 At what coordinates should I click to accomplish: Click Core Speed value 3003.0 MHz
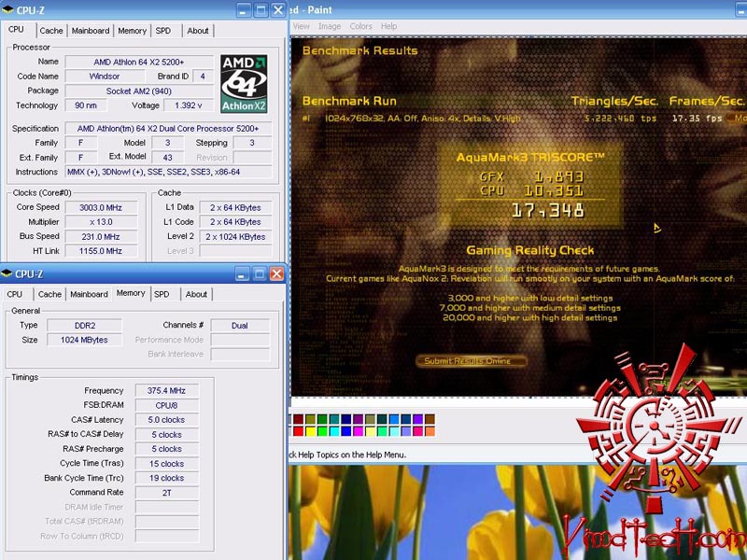click(x=101, y=207)
